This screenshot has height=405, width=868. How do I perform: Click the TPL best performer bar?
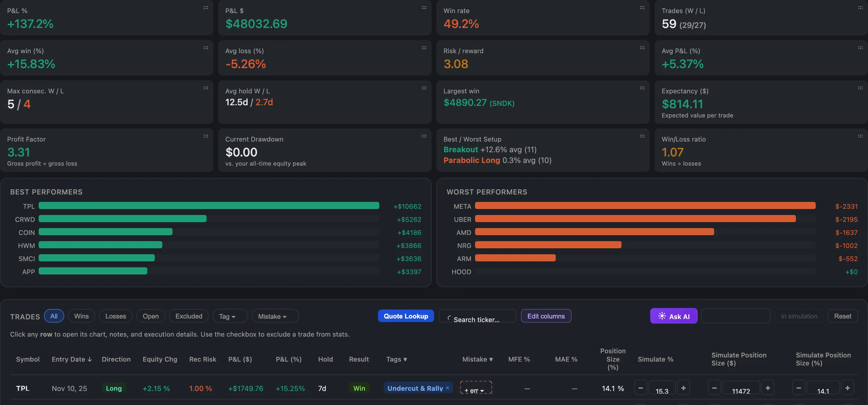point(209,205)
